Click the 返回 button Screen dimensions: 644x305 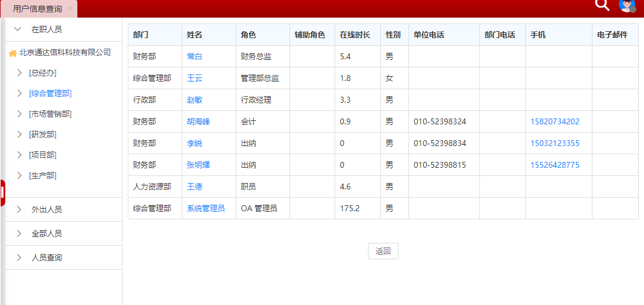(383, 251)
